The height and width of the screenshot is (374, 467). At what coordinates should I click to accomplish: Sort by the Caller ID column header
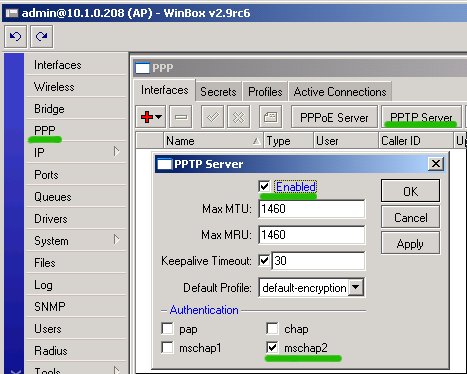click(416, 141)
